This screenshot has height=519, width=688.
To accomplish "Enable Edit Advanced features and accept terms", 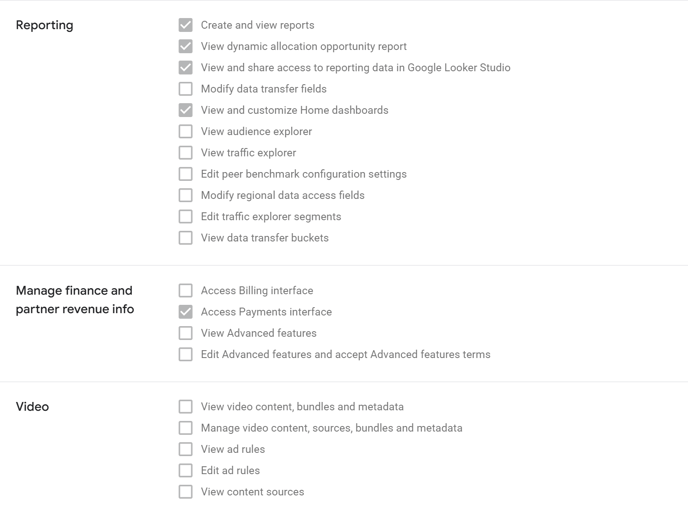I will point(186,354).
